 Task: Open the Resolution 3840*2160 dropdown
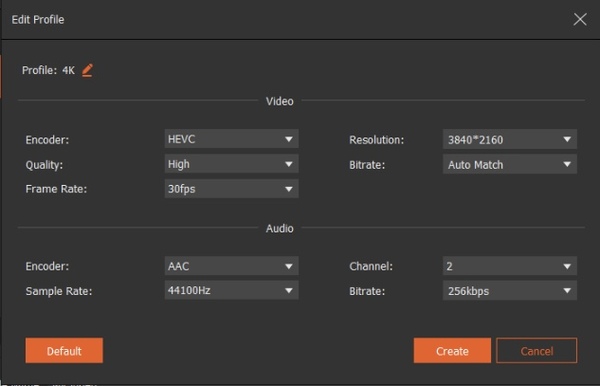point(510,139)
